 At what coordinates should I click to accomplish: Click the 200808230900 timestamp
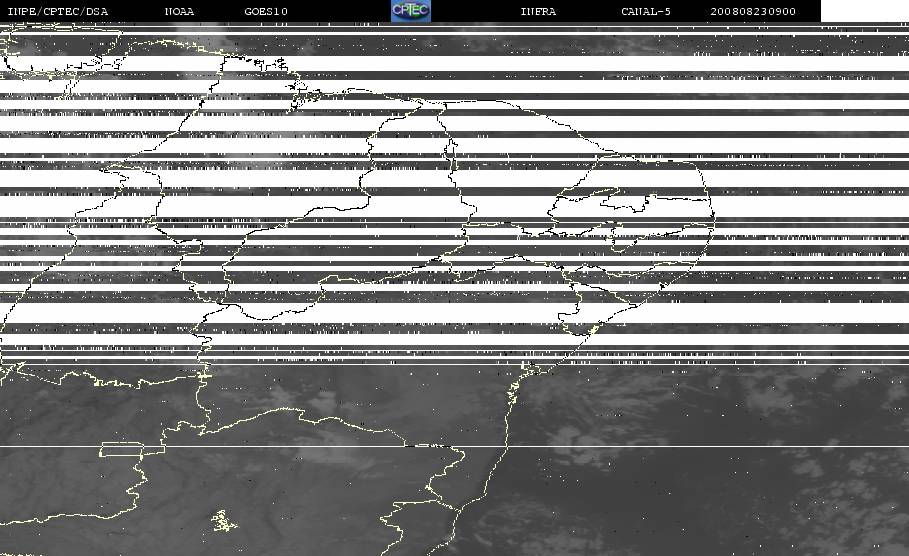pyautogui.click(x=753, y=12)
